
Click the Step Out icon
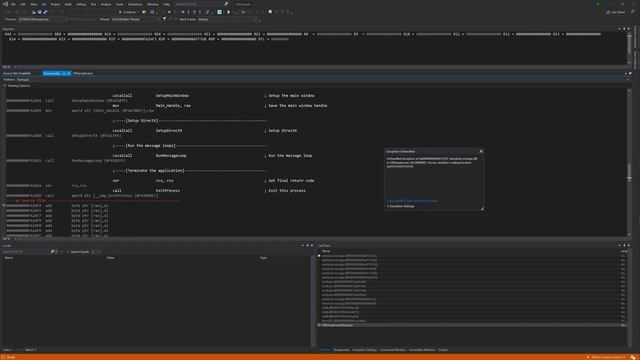coord(200,12)
